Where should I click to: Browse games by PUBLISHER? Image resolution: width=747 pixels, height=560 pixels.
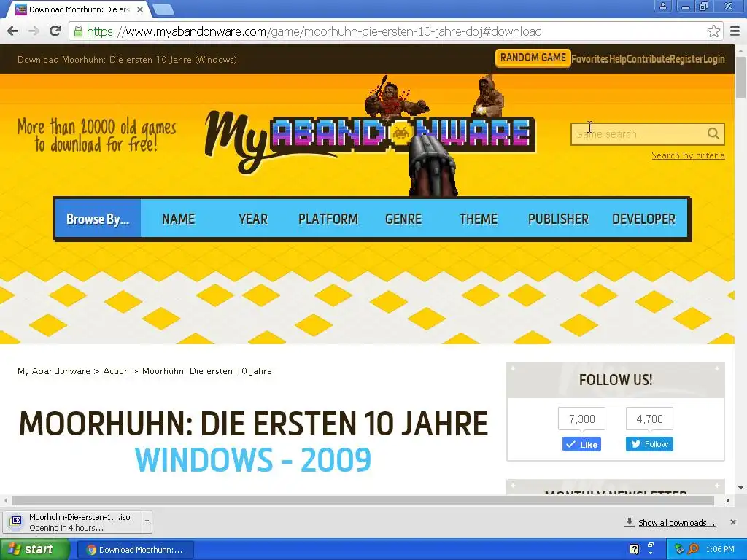coord(558,219)
